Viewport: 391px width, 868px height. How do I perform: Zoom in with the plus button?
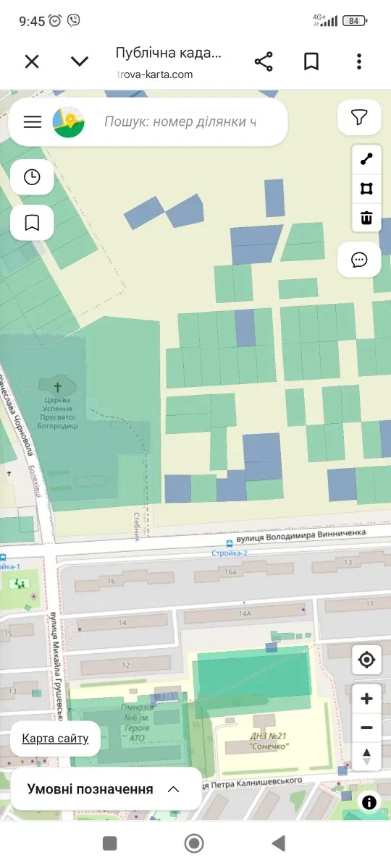pos(366,699)
